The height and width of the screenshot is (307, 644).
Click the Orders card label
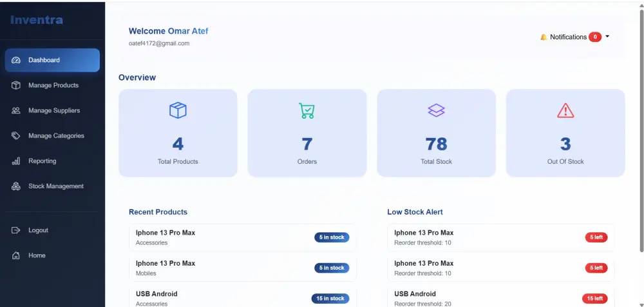(307, 162)
